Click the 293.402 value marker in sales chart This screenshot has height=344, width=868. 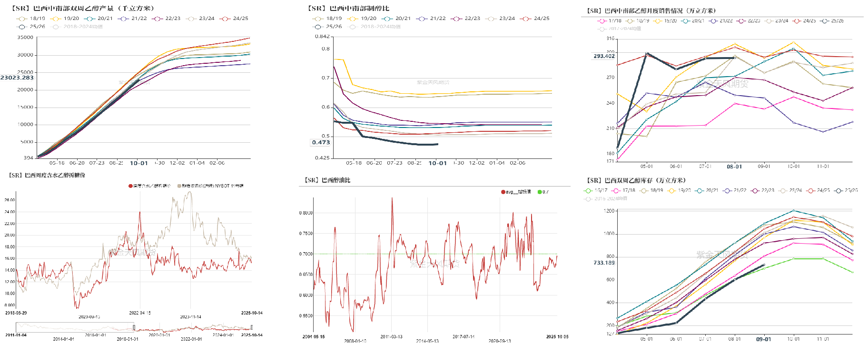[604, 56]
